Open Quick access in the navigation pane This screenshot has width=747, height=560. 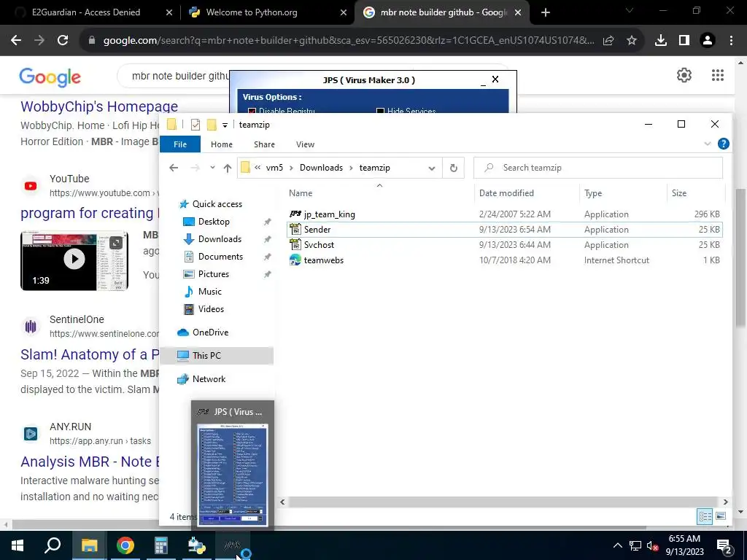tap(217, 204)
